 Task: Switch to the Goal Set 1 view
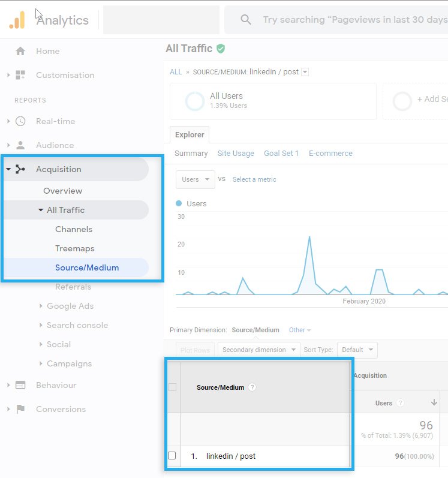[281, 154]
